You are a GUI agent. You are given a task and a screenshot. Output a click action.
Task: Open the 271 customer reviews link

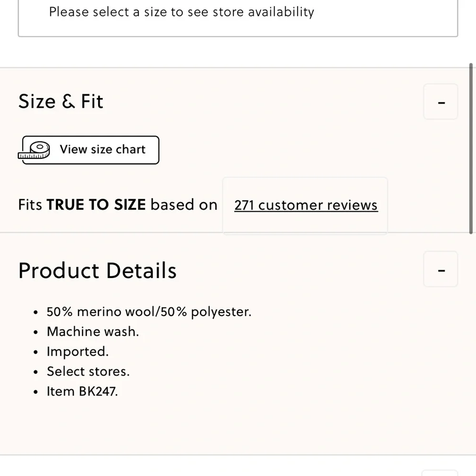point(306,205)
